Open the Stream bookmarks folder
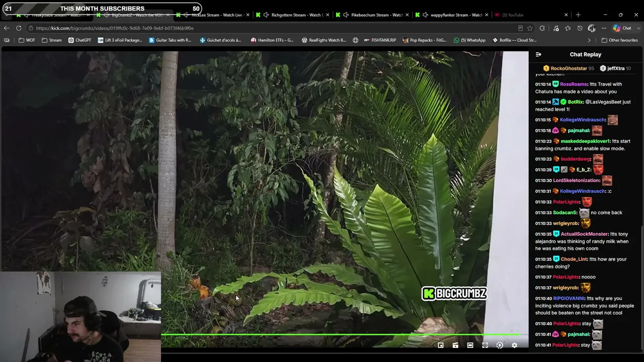 (x=52, y=40)
